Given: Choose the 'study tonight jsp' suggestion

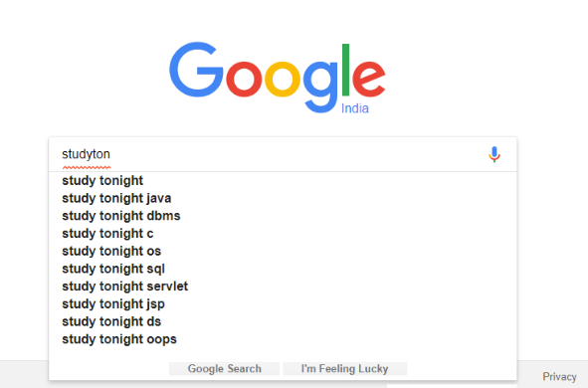Looking at the screenshot, I should tap(283, 304).
